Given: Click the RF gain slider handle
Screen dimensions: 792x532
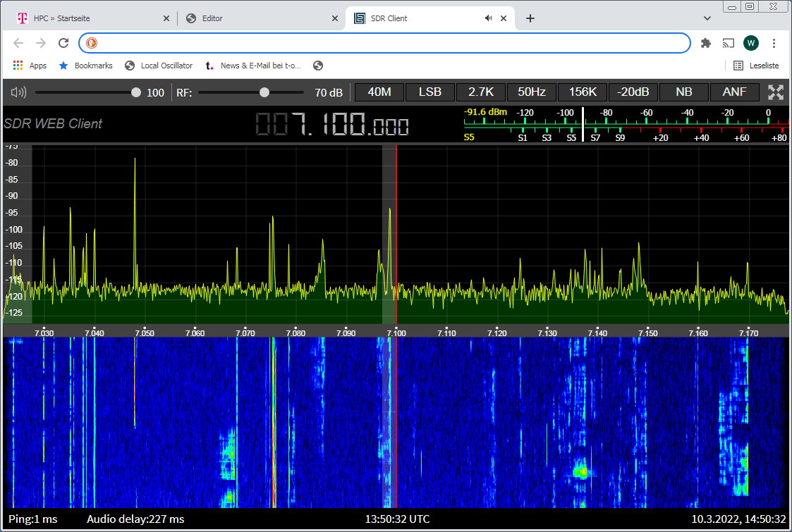Looking at the screenshot, I should tap(264, 92).
